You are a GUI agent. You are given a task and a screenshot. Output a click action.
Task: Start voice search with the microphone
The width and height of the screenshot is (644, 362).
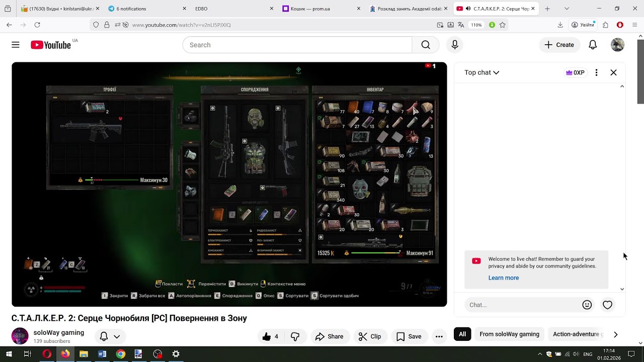[455, 45]
